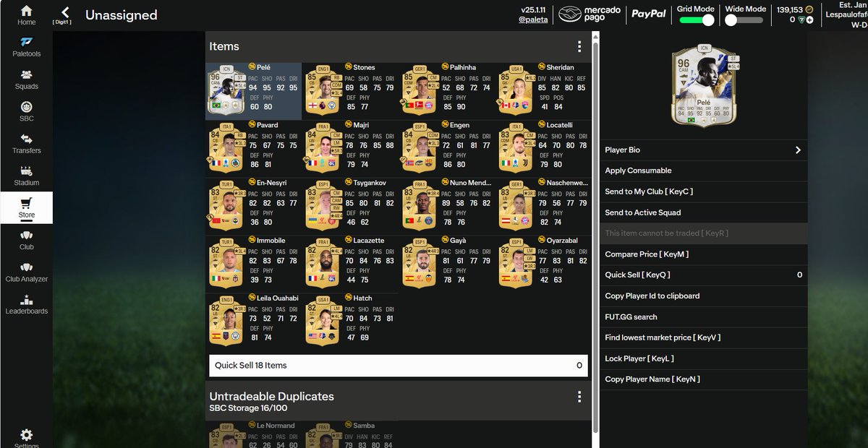Open Items three-dot options menu
This screenshot has height=448, width=868.
[x=579, y=46]
